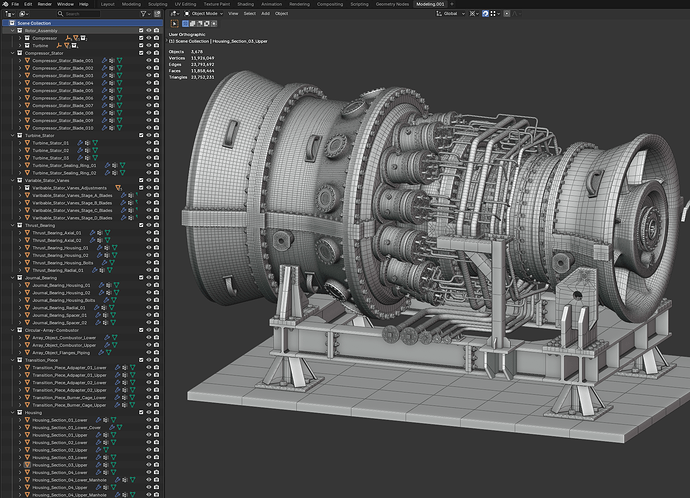Open the Render menu
Screen dimensions: 690x498
click(44, 4)
